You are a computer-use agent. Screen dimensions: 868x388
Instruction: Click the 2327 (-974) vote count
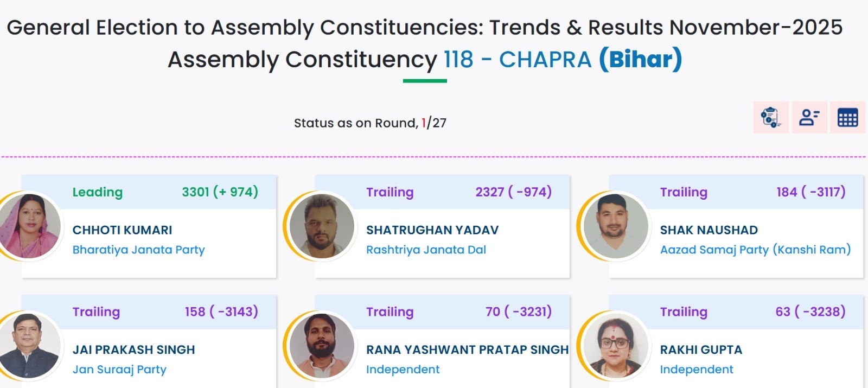[x=513, y=192]
